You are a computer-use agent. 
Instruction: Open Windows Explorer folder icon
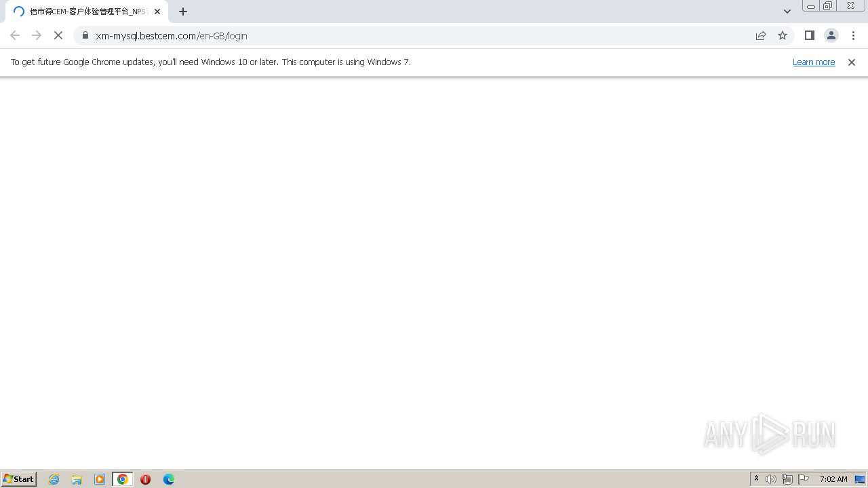(x=77, y=479)
